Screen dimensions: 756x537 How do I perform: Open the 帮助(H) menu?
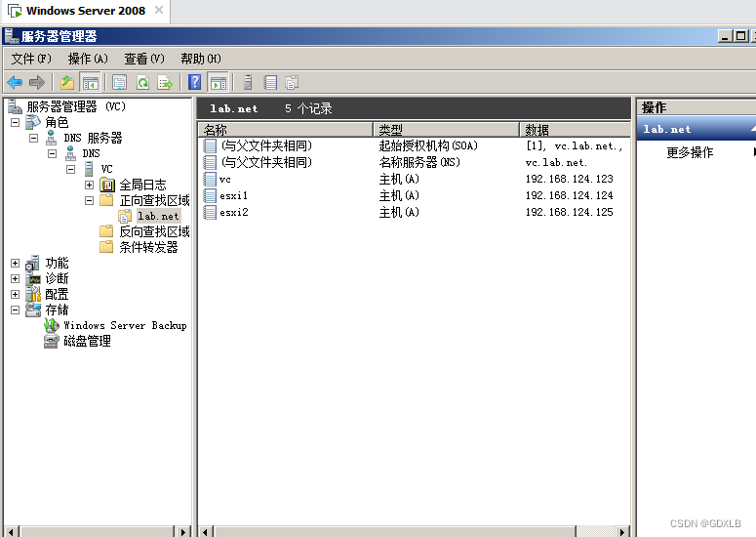click(x=201, y=59)
